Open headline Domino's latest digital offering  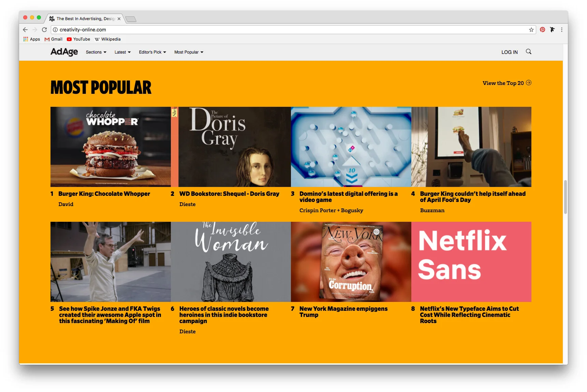(x=349, y=197)
